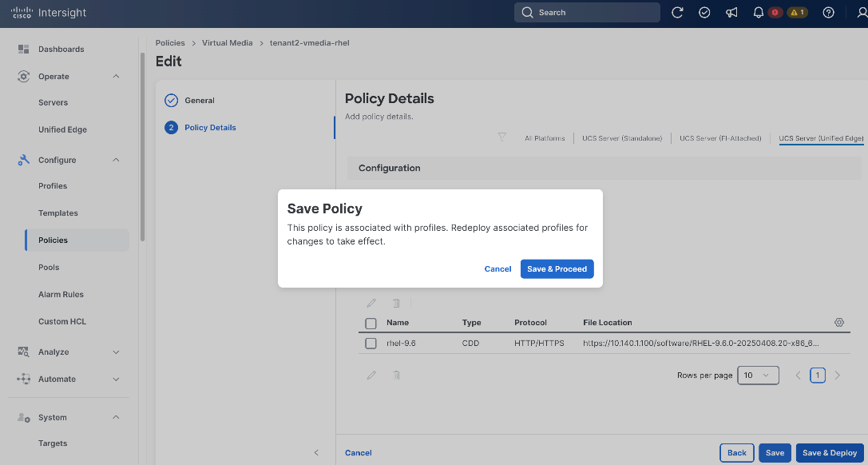868x465 pixels.
Task: Open Unified Edge in the sidebar
Action: (x=62, y=130)
